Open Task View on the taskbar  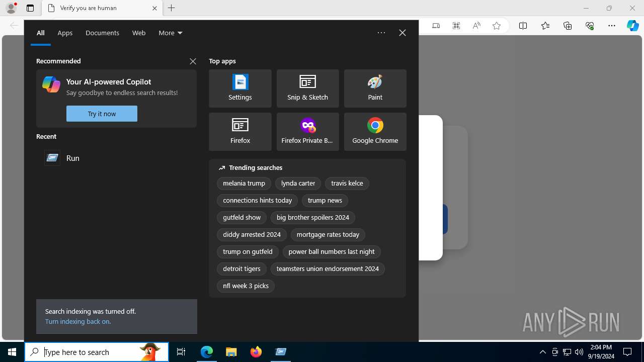pyautogui.click(x=181, y=352)
